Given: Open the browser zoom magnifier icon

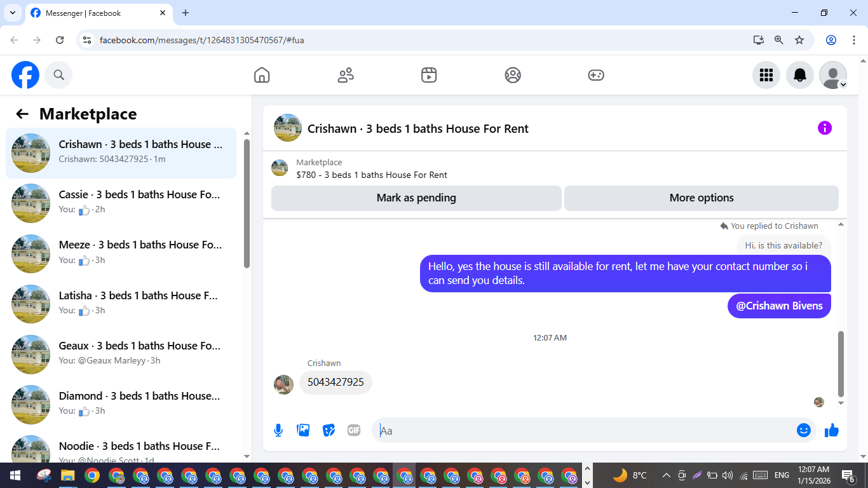Looking at the screenshot, I should [x=779, y=40].
